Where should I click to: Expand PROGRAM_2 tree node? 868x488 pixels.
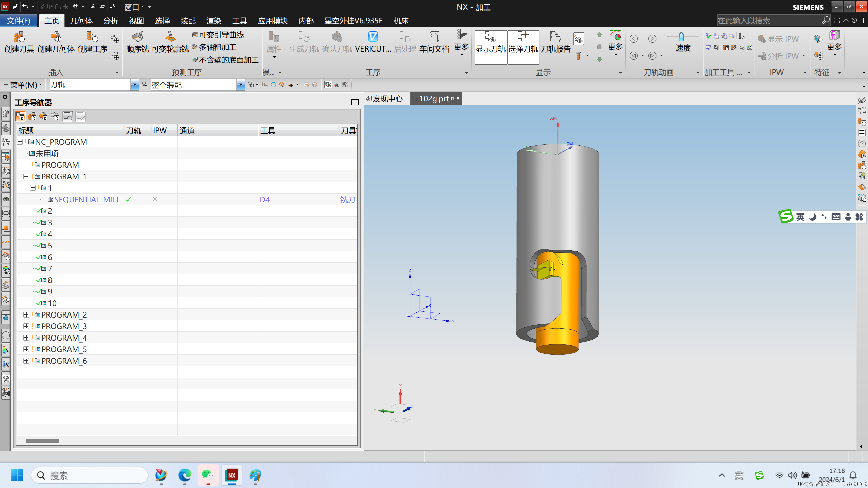point(26,314)
